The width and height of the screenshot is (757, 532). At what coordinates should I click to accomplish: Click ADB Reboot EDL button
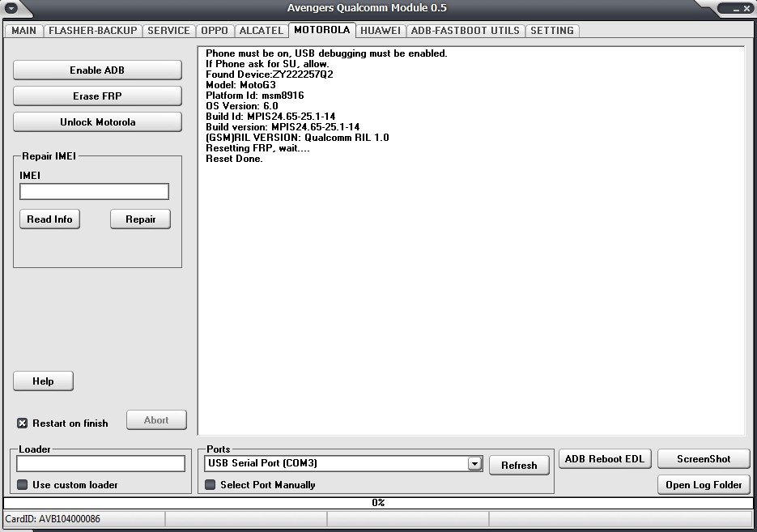pyautogui.click(x=605, y=458)
